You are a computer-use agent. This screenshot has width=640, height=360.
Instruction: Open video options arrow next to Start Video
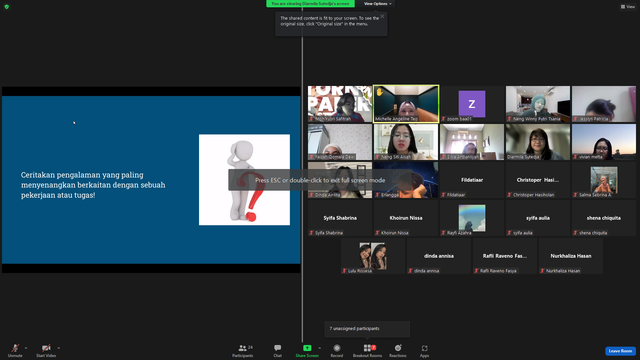58,348
